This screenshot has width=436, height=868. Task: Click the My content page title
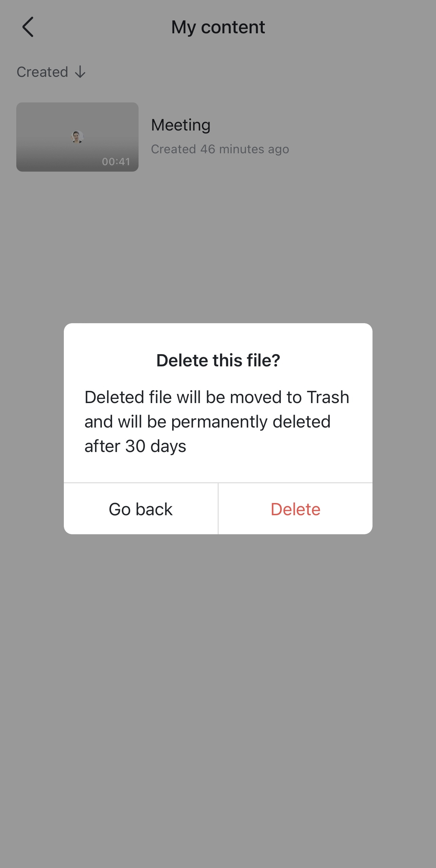(218, 27)
